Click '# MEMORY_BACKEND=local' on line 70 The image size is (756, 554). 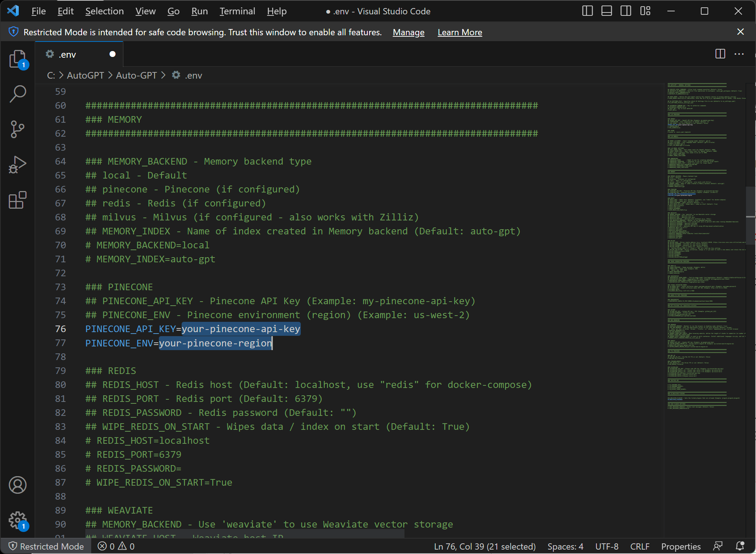147,245
